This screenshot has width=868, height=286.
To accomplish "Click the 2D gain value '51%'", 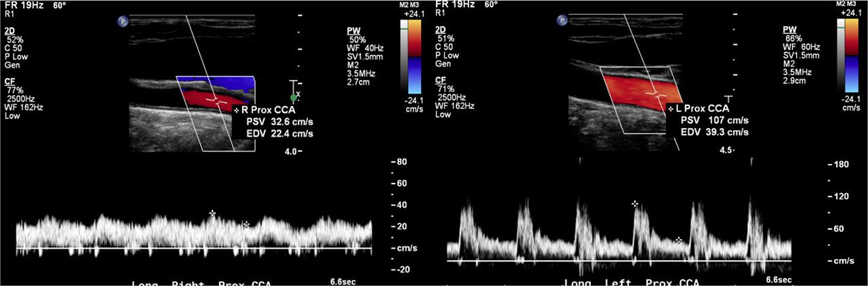I will [x=447, y=39].
